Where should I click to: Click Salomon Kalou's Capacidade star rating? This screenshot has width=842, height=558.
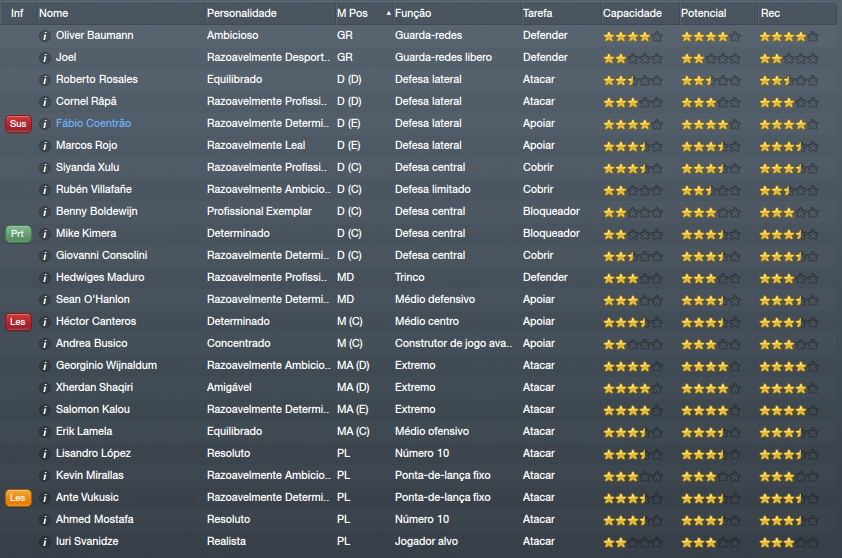(x=632, y=409)
